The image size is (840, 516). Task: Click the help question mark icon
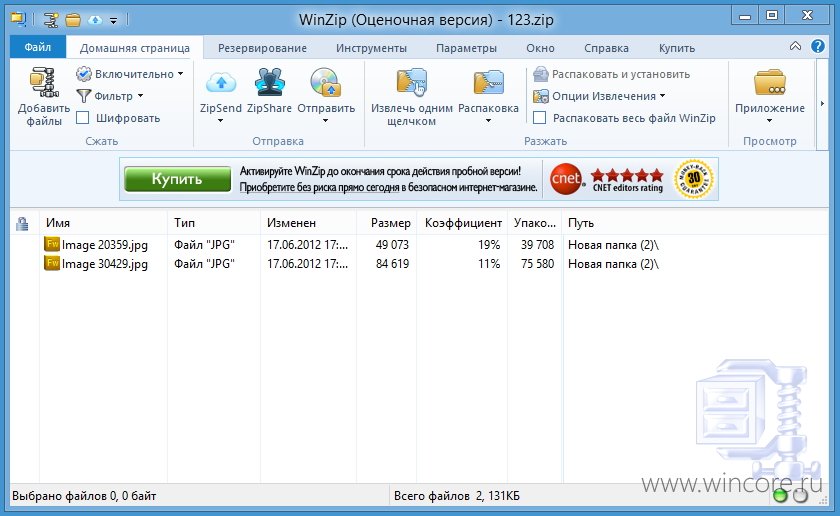[818, 46]
